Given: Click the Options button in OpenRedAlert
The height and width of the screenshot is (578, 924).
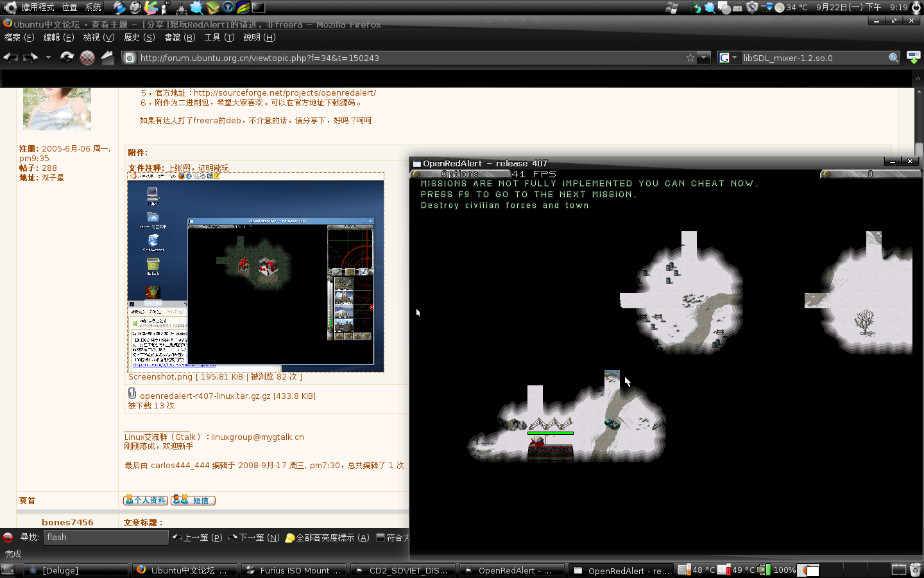Looking at the screenshot, I should tap(459, 174).
